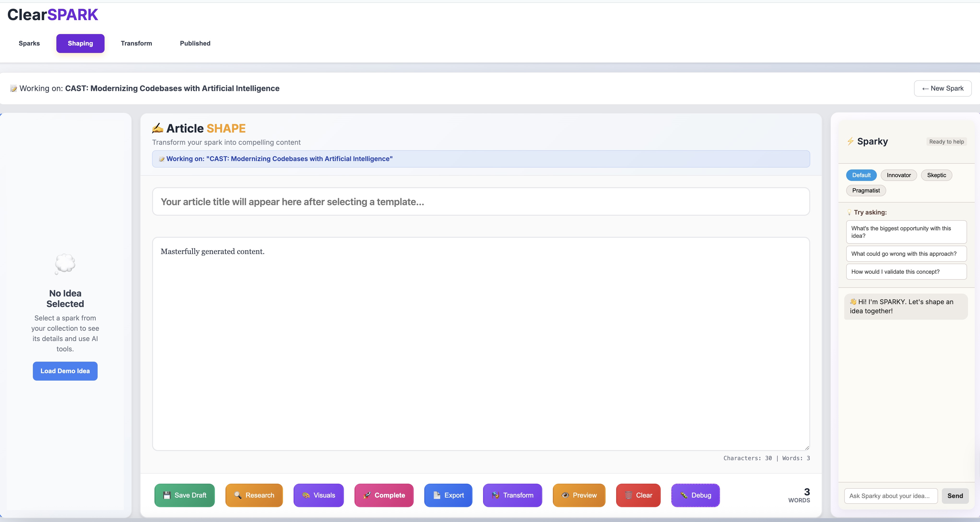Screen dimensions: 980x522
Task: Click the masks icon on Transform action button
Action: [x=495, y=495]
